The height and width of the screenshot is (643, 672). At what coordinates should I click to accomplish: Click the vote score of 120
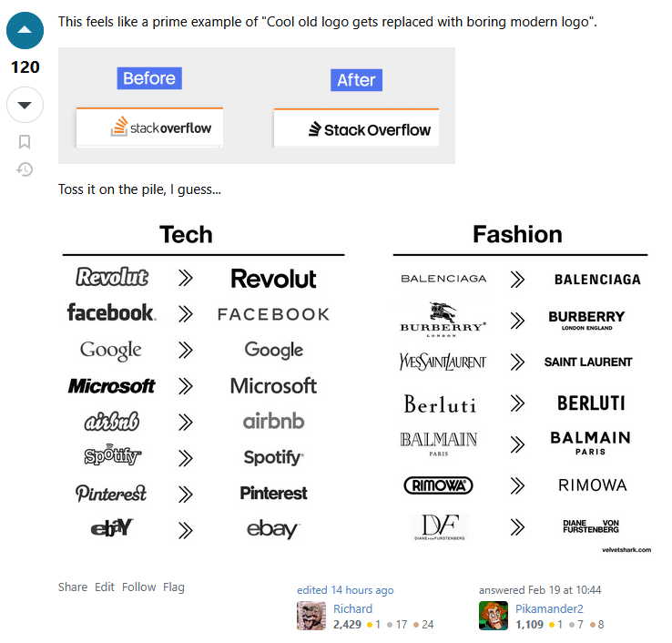click(x=25, y=67)
